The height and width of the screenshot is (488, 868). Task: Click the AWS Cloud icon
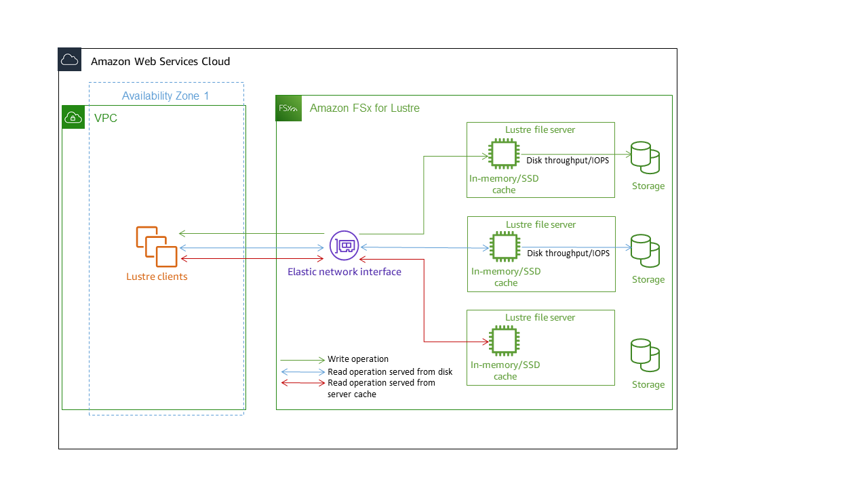69,59
